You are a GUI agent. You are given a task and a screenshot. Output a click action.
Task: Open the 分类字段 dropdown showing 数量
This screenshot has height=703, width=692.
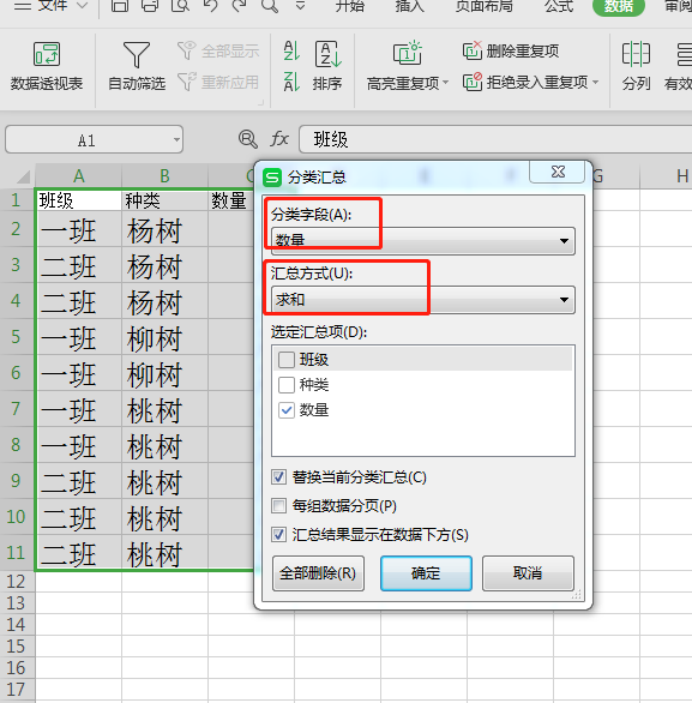(x=423, y=241)
